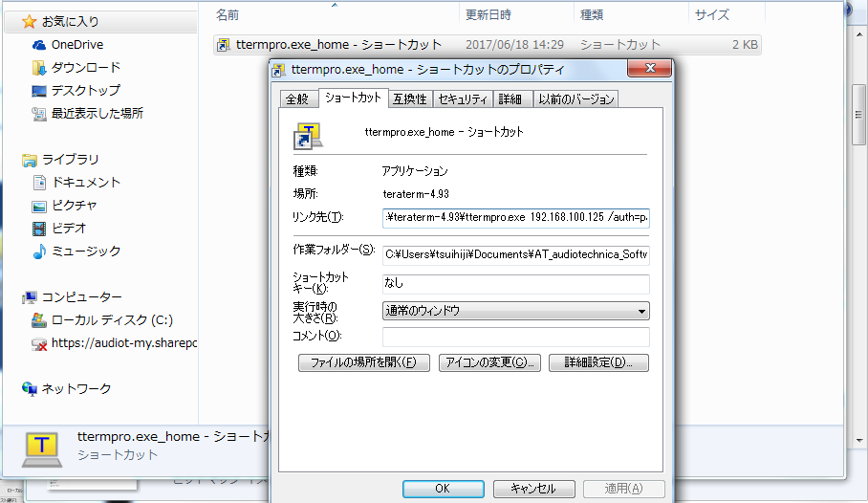This screenshot has height=503, width=868.
Task: Confirm the dialog with OK
Action: [x=443, y=489]
